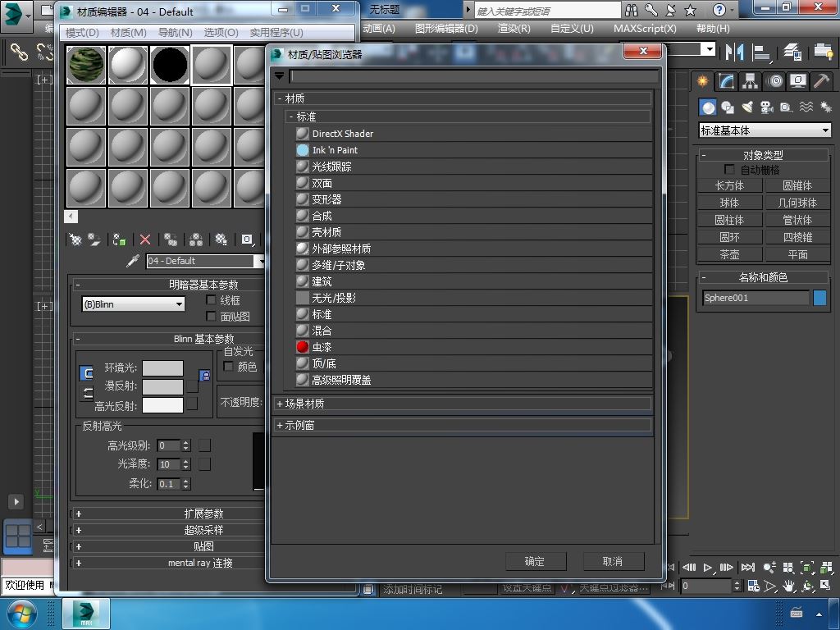Open the 材质(M) menu

pos(129,33)
